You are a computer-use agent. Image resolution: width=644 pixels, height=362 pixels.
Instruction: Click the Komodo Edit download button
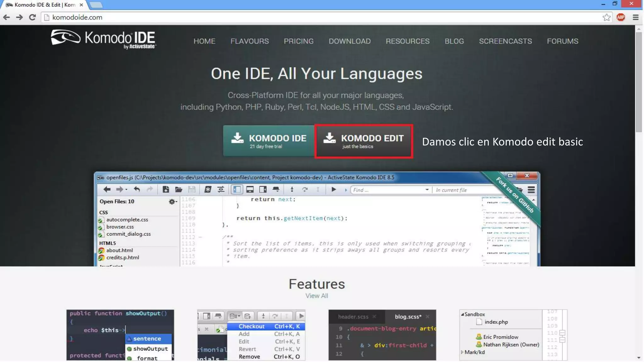point(364,141)
